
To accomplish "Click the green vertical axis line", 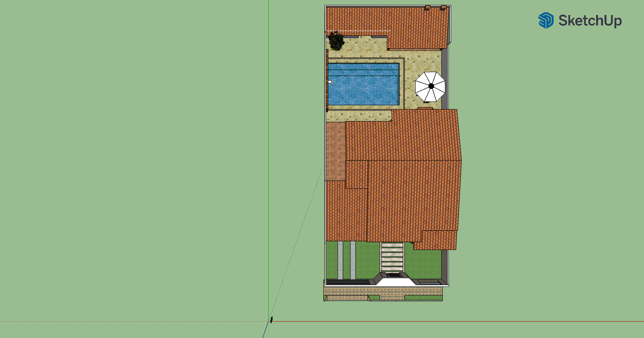I will pyautogui.click(x=268, y=153).
